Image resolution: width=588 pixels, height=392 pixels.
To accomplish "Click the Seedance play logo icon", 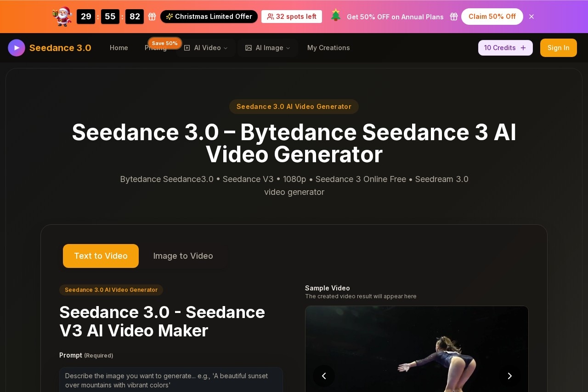I will pos(17,48).
